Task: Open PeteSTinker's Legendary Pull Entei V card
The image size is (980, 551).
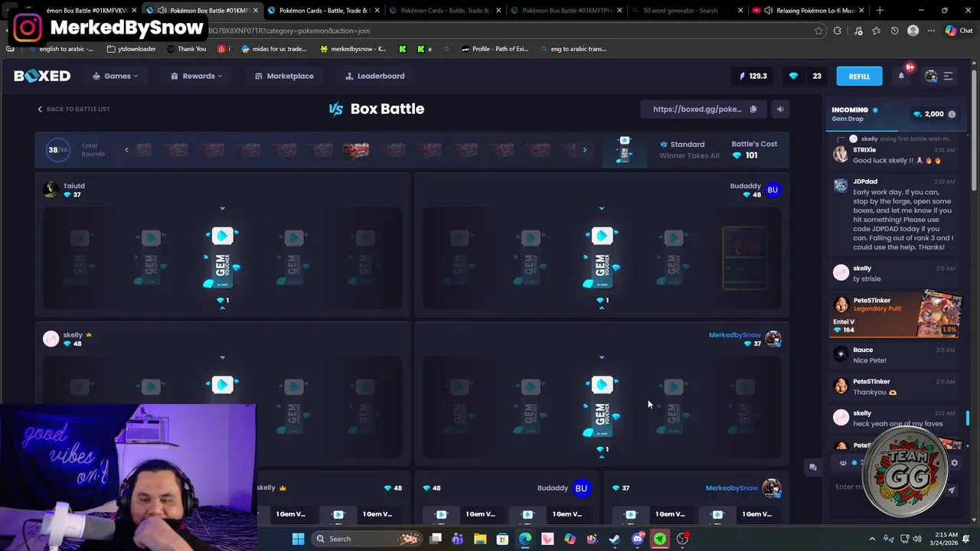Action: click(x=894, y=314)
